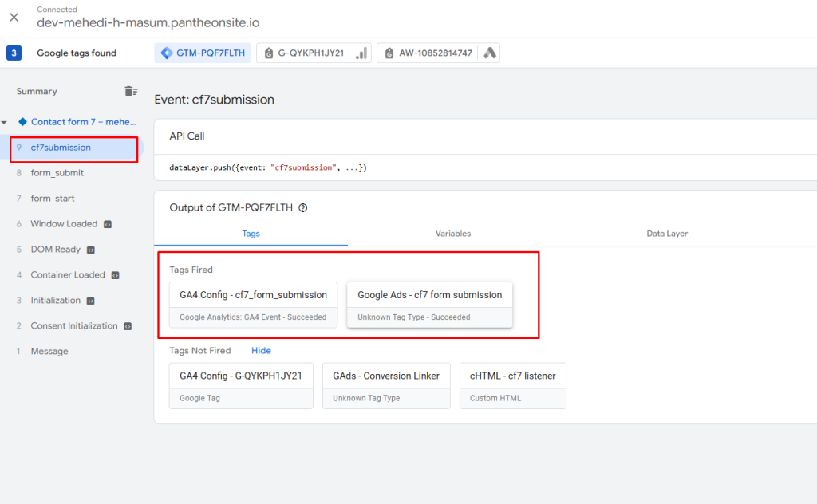
Task: Click the Tags Not Fired label
Action: pos(200,351)
